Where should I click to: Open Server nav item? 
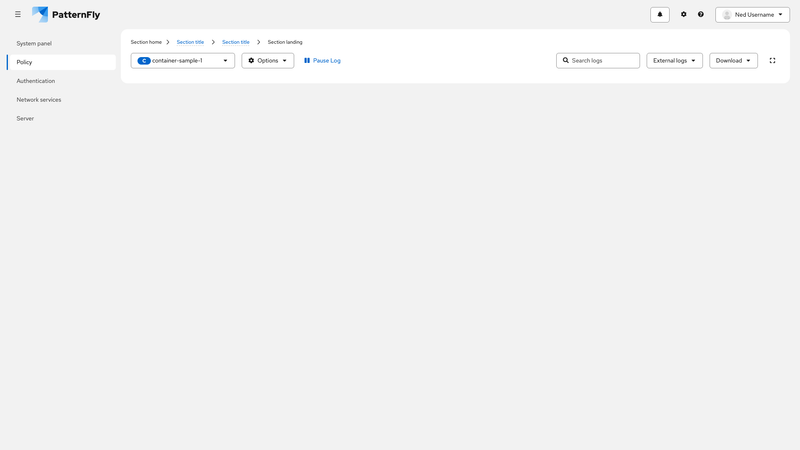[61, 118]
